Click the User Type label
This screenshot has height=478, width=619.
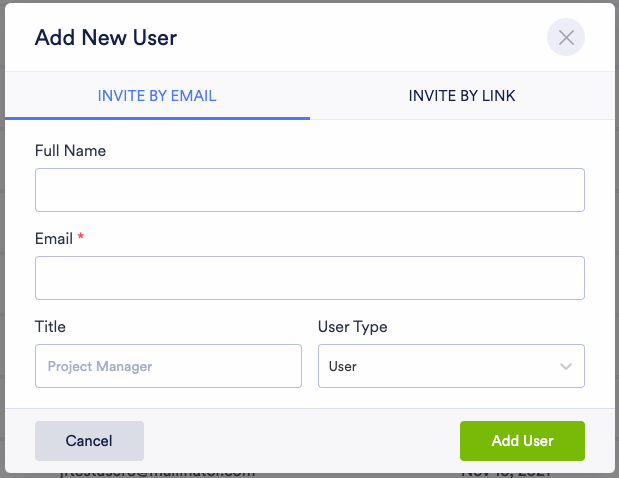coord(352,327)
